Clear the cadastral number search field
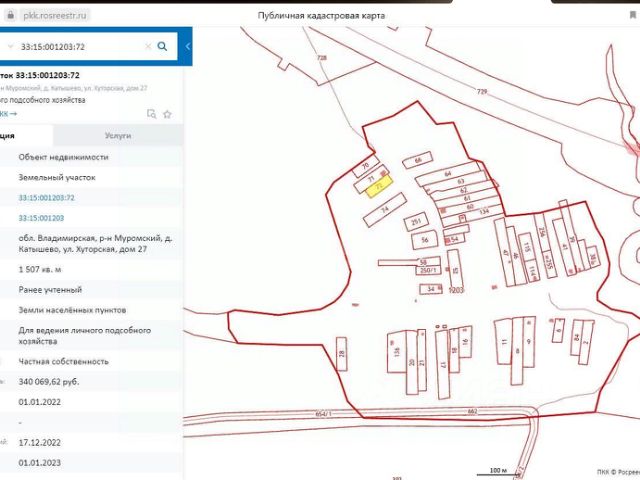The width and height of the screenshot is (640, 480). [148, 47]
